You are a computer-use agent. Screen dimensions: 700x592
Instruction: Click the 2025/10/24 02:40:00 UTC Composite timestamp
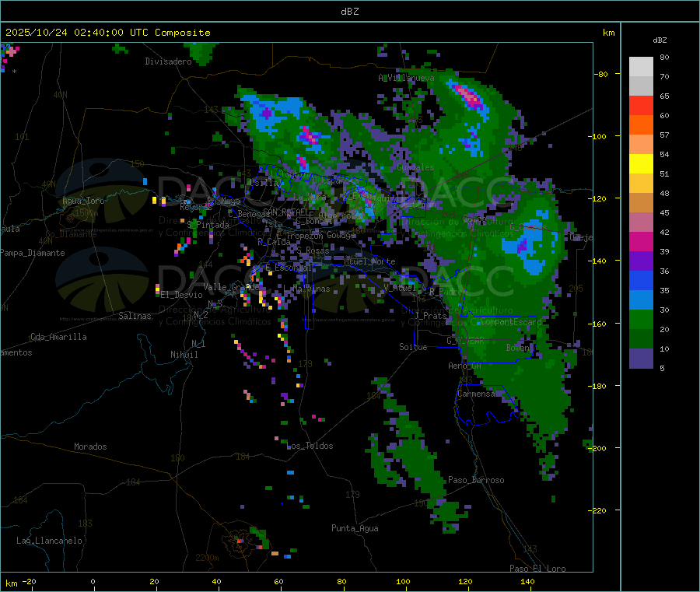tap(107, 33)
